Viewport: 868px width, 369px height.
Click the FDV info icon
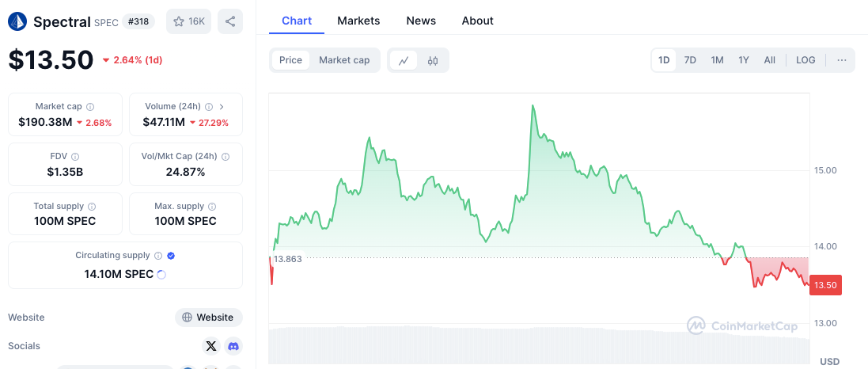(x=75, y=157)
